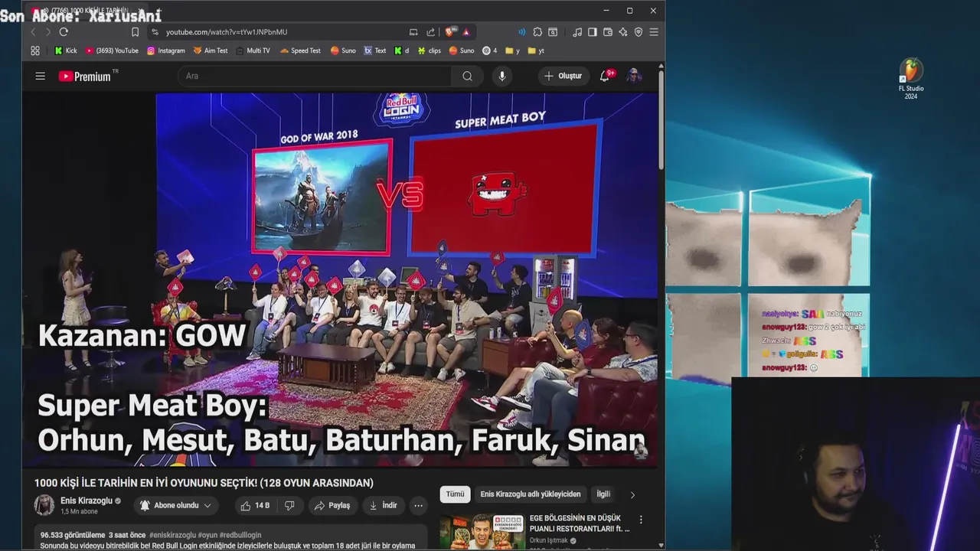Click the Oluştur create button
Screen dimensions: 980x551
pyautogui.click(x=563, y=76)
